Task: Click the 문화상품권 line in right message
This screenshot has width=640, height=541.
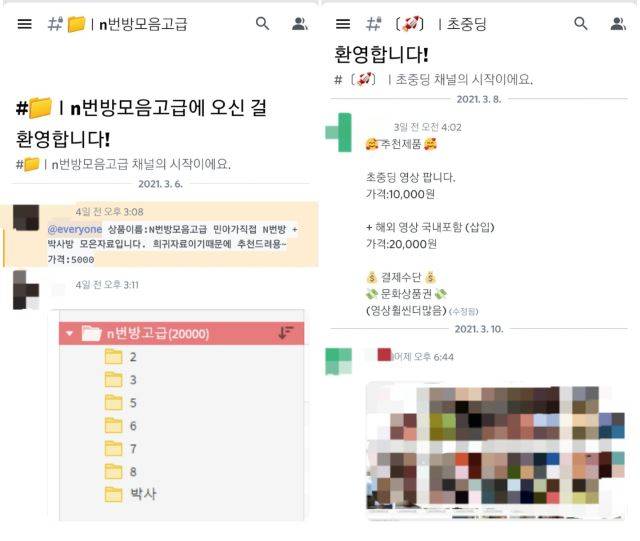Action: pyautogui.click(x=406, y=294)
